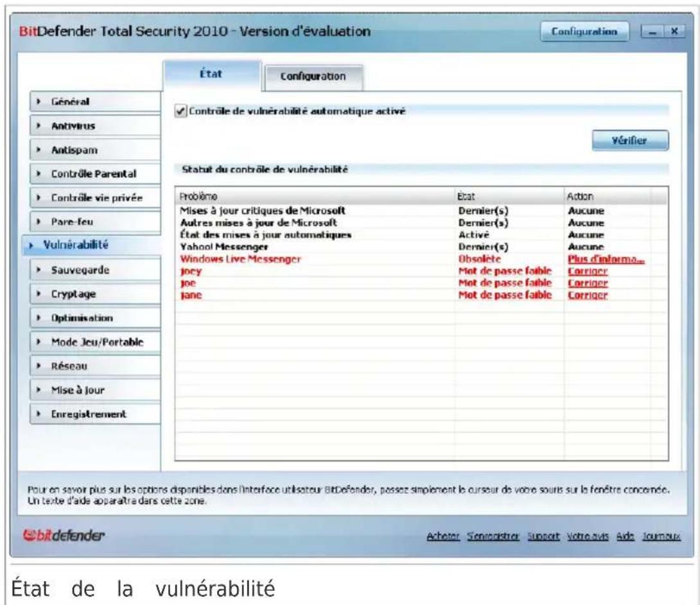700x605 pixels.
Task: Open the Réseau section
Action: tap(95, 366)
